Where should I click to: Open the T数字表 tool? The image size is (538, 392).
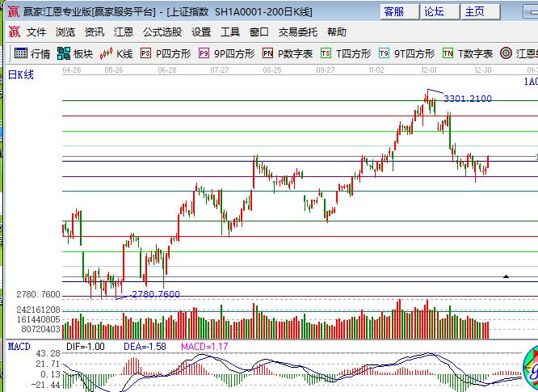[x=468, y=53]
